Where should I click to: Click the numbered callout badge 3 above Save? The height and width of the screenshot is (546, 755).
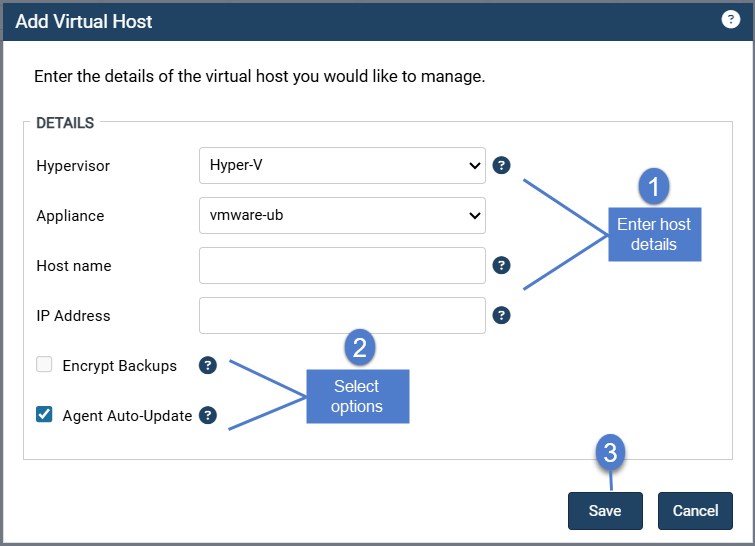[x=612, y=454]
